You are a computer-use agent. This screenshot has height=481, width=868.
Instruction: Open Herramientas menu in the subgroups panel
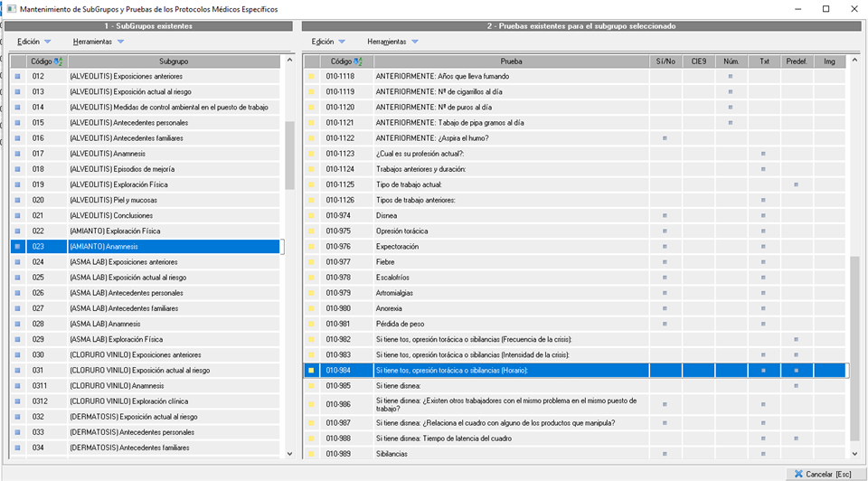(x=91, y=42)
